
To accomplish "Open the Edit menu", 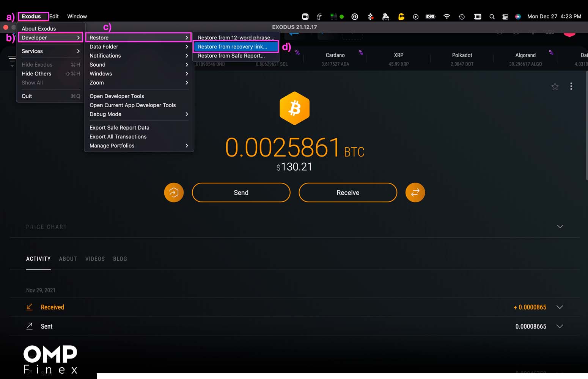I will [54, 16].
